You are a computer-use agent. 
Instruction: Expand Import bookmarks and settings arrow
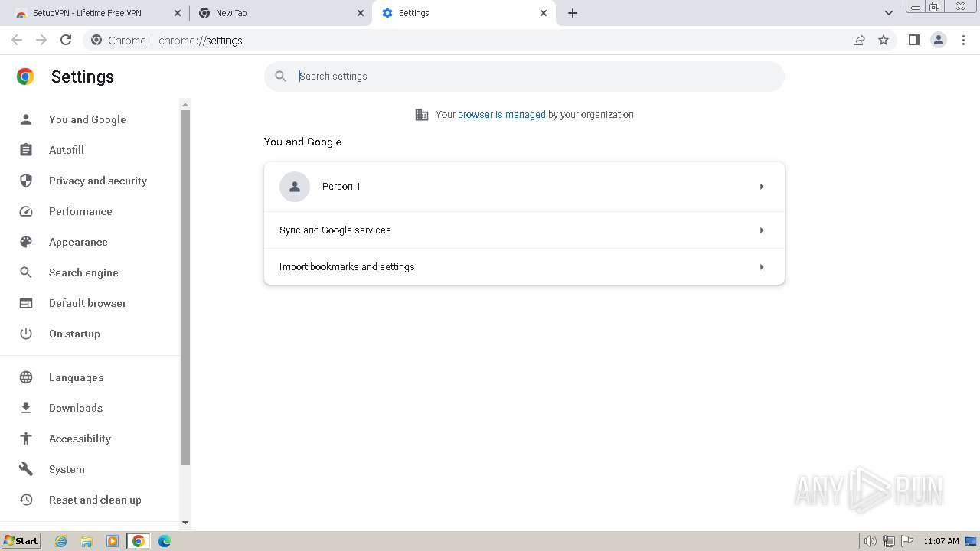click(762, 267)
